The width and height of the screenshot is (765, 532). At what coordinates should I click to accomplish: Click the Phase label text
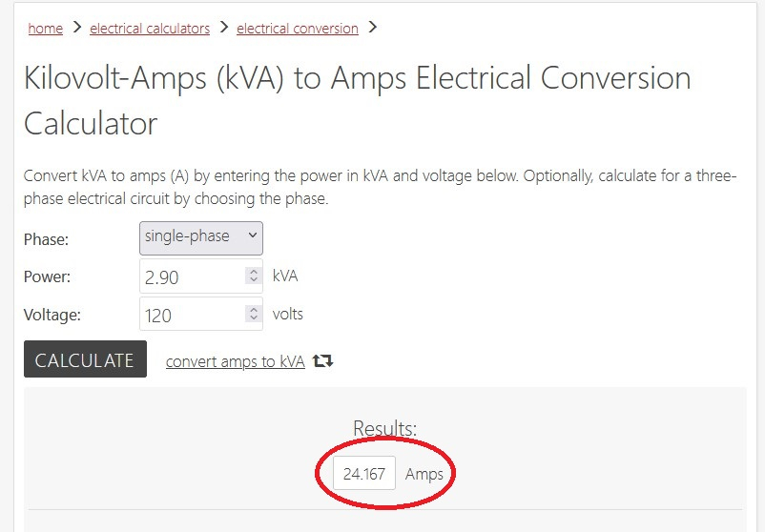tap(46, 239)
